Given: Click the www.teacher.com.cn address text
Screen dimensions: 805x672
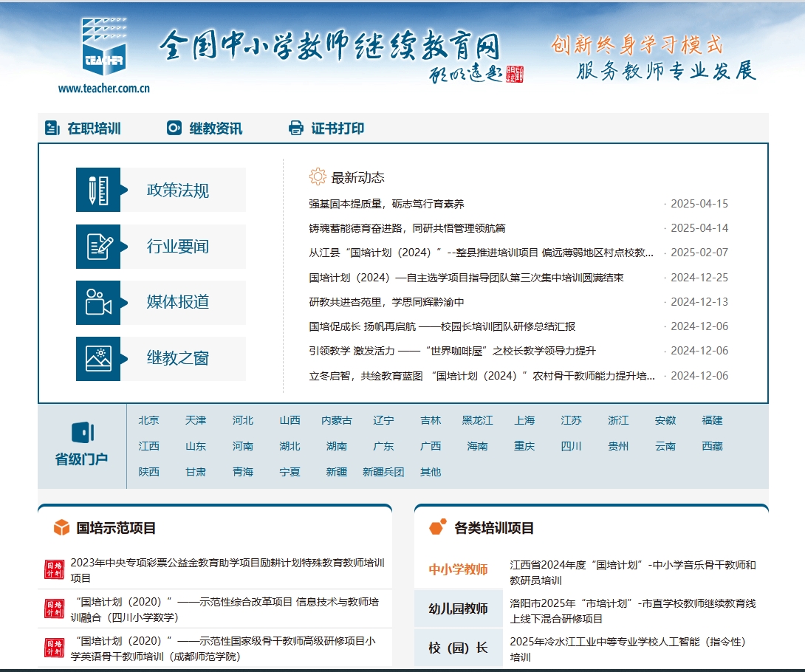Looking at the screenshot, I should [x=104, y=89].
